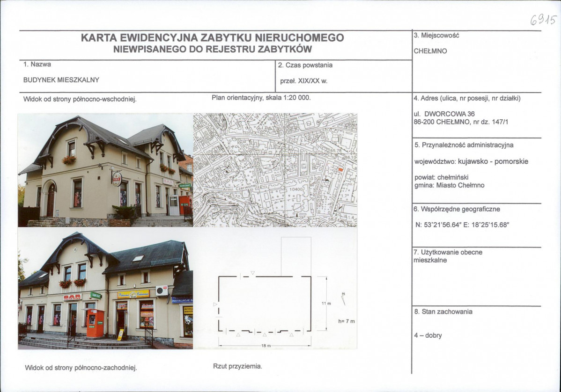561x392 pixels.
Task: Click the handwritten number 6915
Action: 543,21
